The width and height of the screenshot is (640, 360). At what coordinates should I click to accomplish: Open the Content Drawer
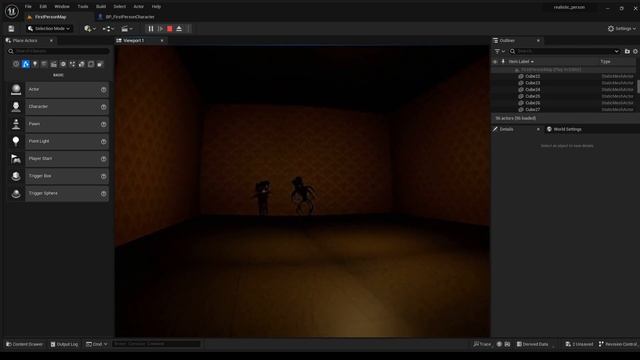pos(24,344)
